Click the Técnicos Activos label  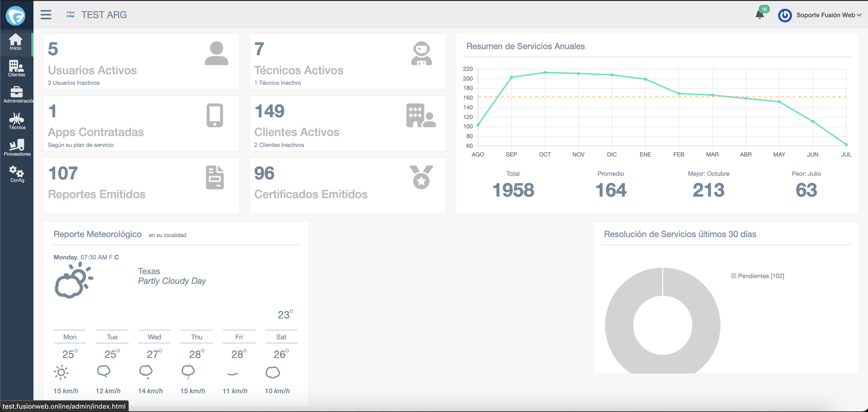point(299,70)
